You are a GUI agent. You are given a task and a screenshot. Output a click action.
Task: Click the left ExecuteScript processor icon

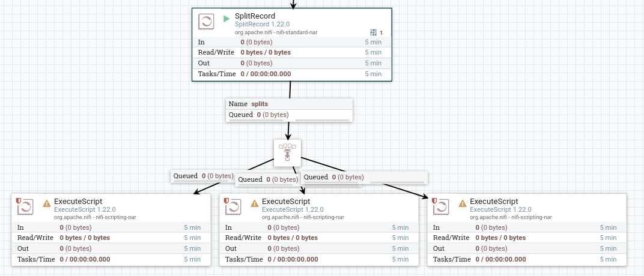(25, 207)
